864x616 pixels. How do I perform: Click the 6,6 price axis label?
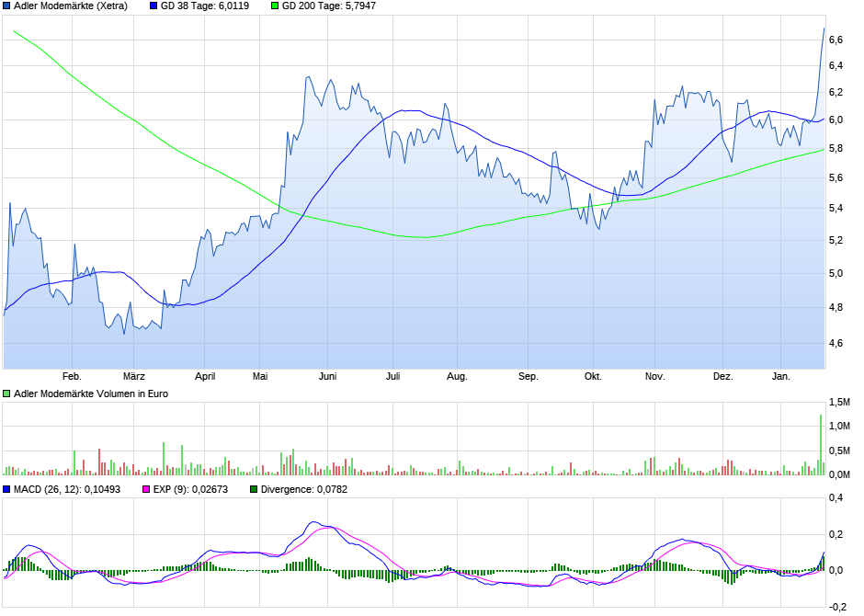click(836, 40)
